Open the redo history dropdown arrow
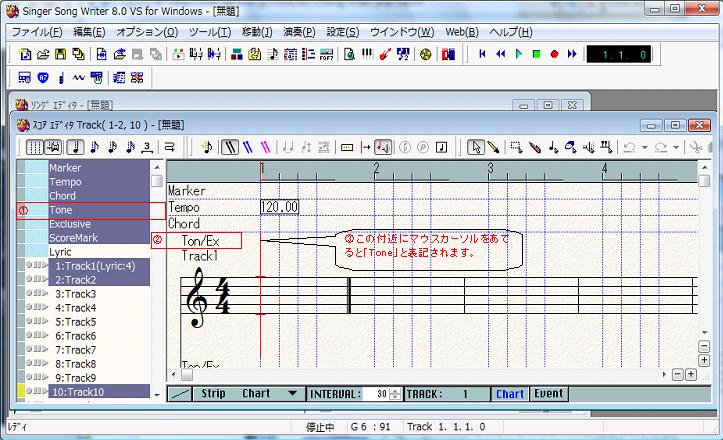 coord(676,147)
